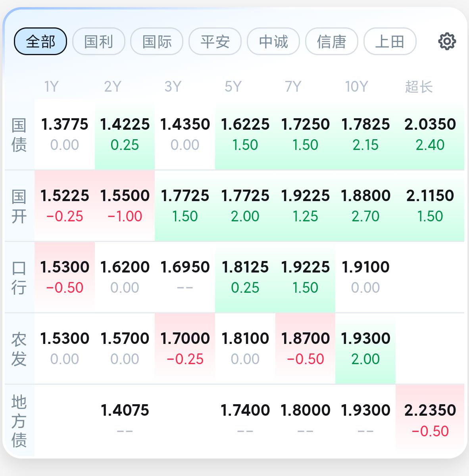Click the 地方债 row label

pyautogui.click(x=19, y=421)
